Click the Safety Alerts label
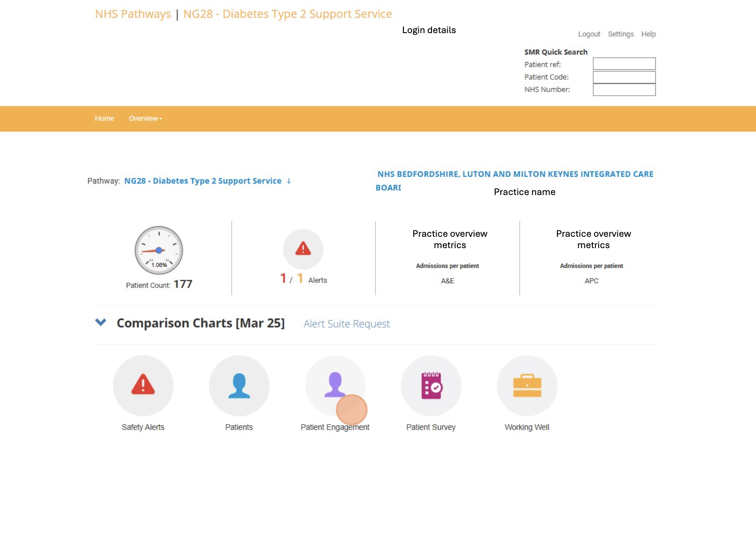756x538 pixels. pyautogui.click(x=143, y=427)
